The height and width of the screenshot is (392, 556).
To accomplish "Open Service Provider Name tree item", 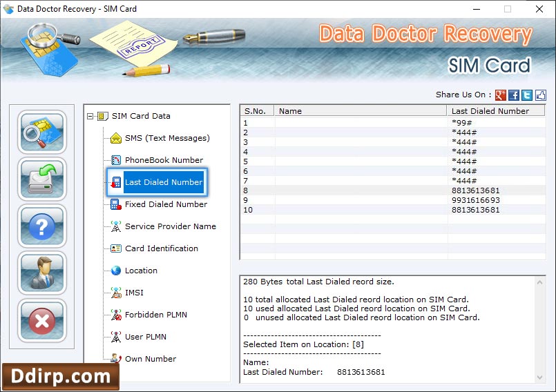I will [170, 226].
